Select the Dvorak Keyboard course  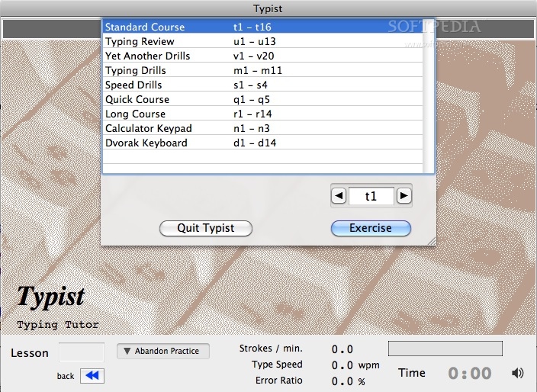(x=262, y=143)
